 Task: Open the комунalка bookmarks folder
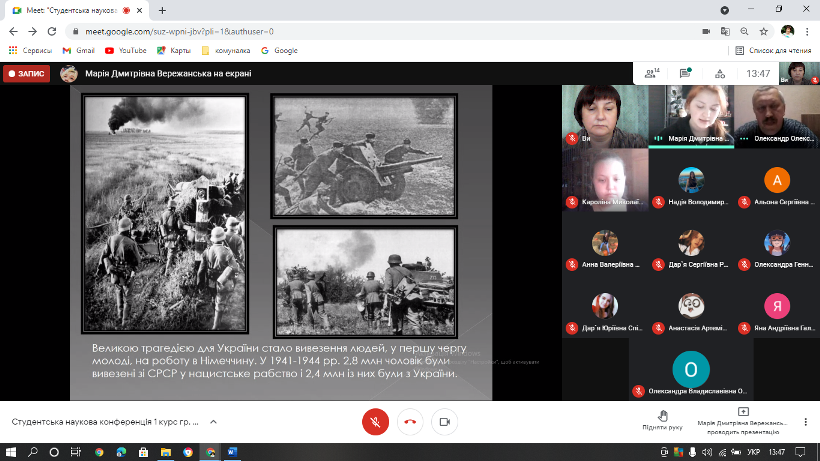[224, 50]
